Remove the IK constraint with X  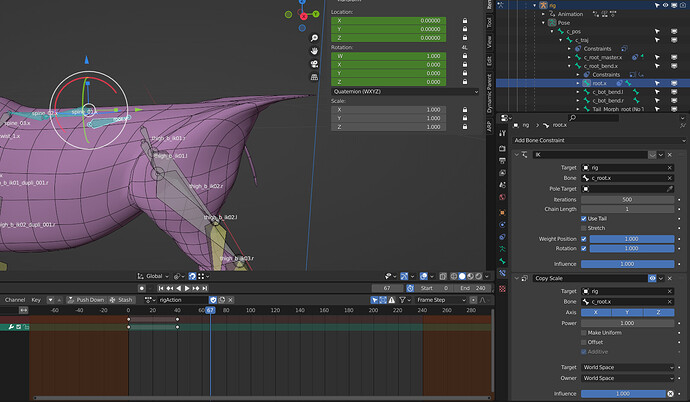point(670,155)
